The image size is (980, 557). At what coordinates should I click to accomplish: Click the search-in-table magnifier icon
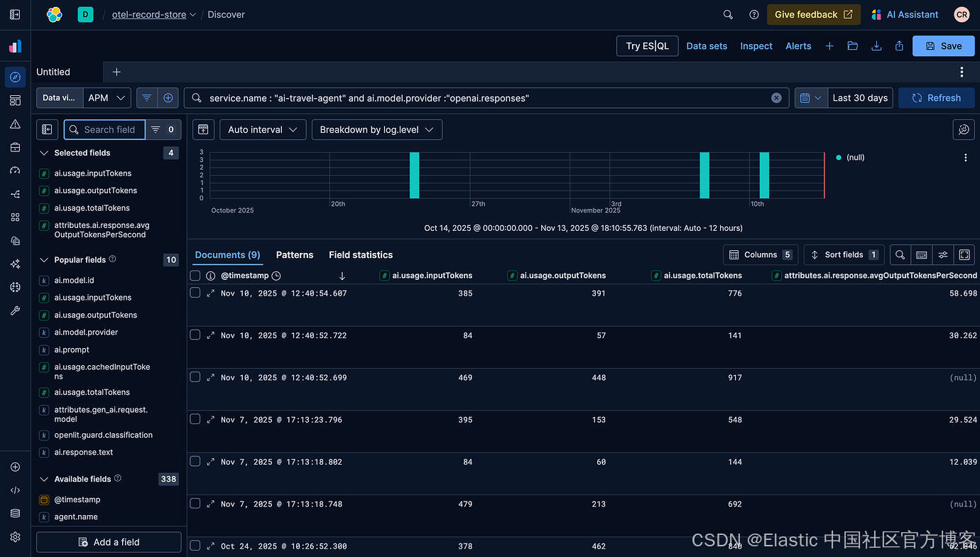click(x=900, y=254)
